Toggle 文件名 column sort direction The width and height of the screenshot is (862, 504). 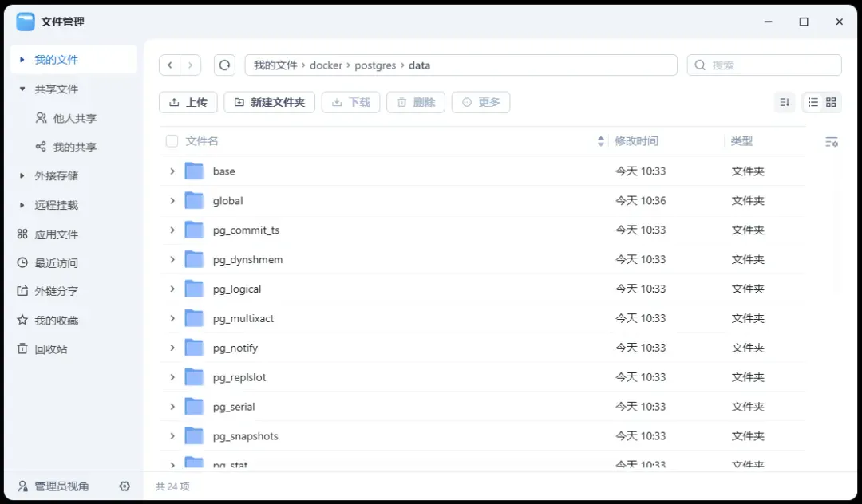(x=600, y=140)
